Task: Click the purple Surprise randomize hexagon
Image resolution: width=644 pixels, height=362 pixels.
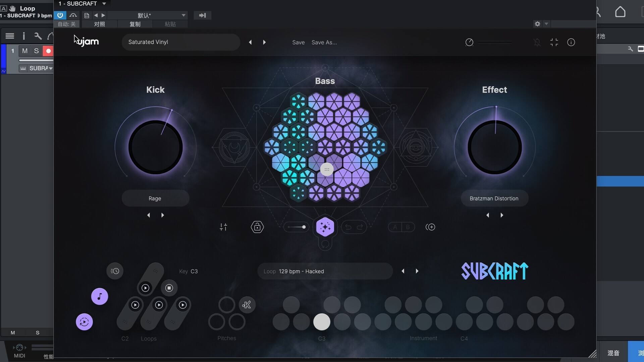Action: pos(325,227)
